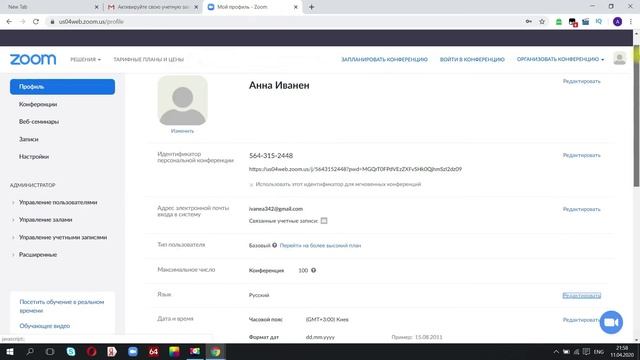Click Изменить under the profile picture

coord(182,131)
